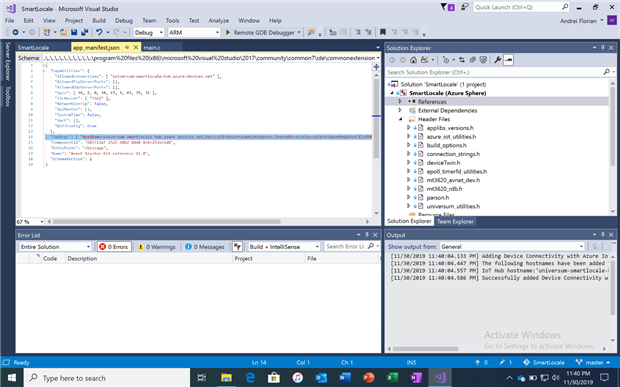Click Sync with Active Document icon
The height and width of the screenshot is (387, 620).
point(461,60)
